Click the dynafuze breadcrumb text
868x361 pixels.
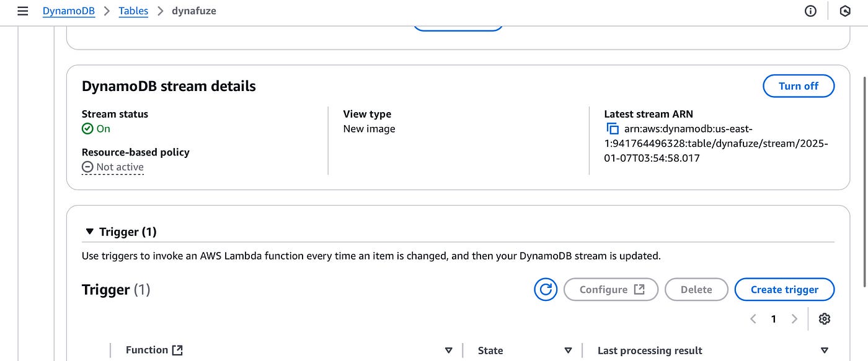[x=194, y=11]
